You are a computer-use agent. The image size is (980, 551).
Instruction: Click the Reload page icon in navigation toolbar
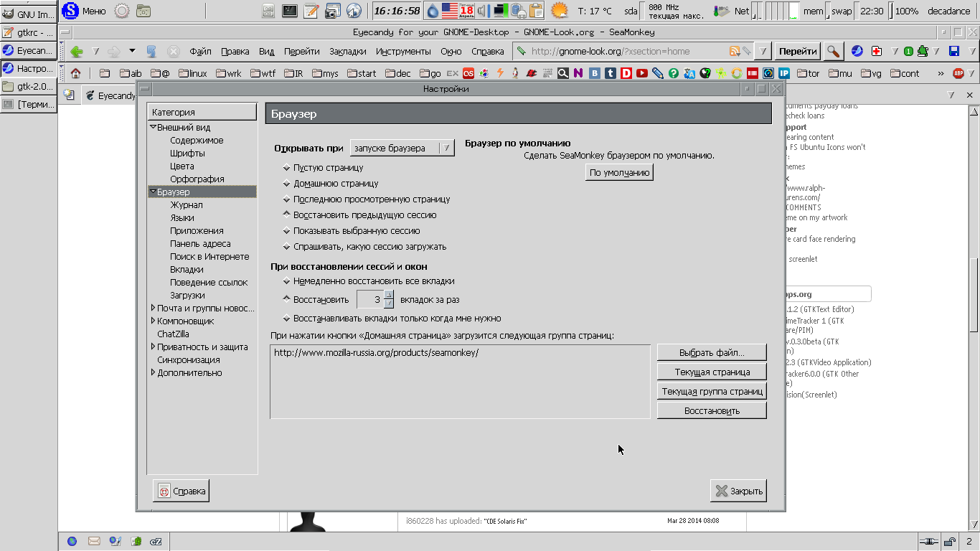coord(151,51)
